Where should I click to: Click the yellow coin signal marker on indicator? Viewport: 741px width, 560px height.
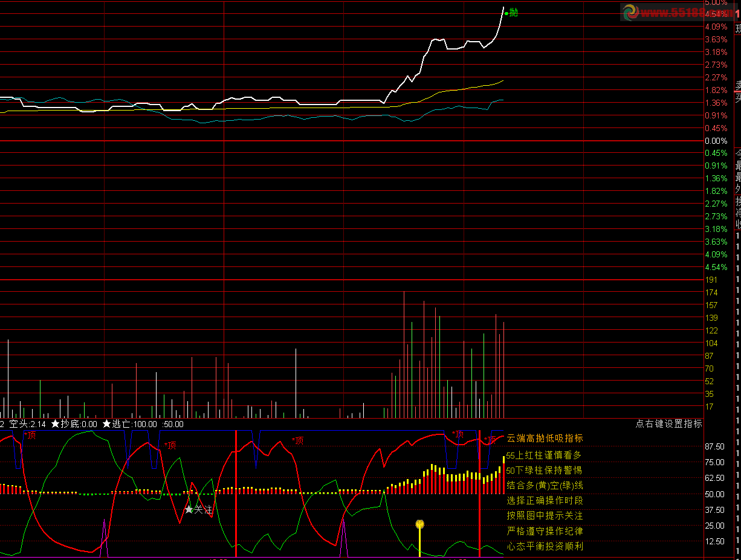419,524
